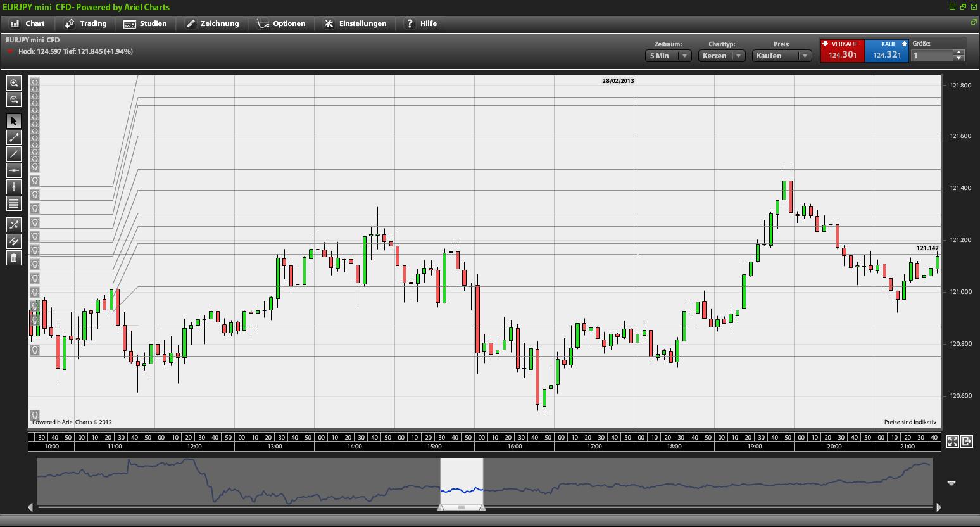Increase Größe with the up stepper
This screenshot has height=527, width=980.
tap(959, 53)
